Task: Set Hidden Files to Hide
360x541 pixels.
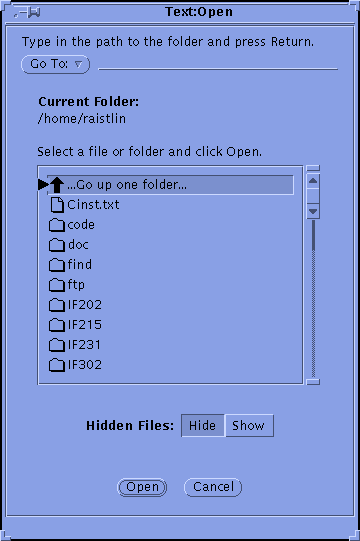Action: pos(203,425)
